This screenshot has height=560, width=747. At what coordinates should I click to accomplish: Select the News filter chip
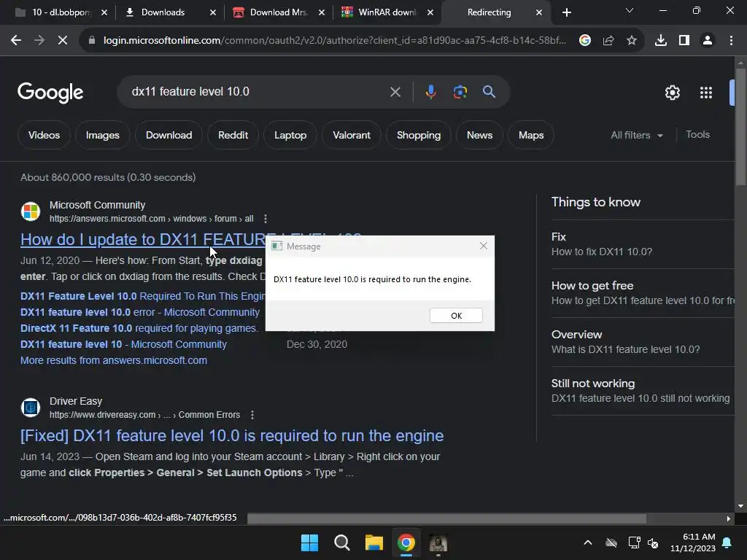pos(480,135)
